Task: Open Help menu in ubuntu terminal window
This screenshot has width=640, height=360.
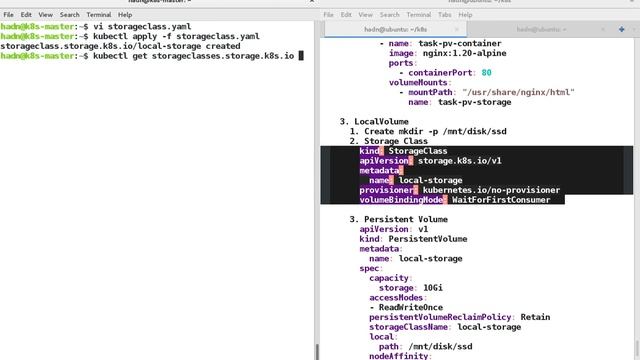Action: pyautogui.click(x=465, y=15)
